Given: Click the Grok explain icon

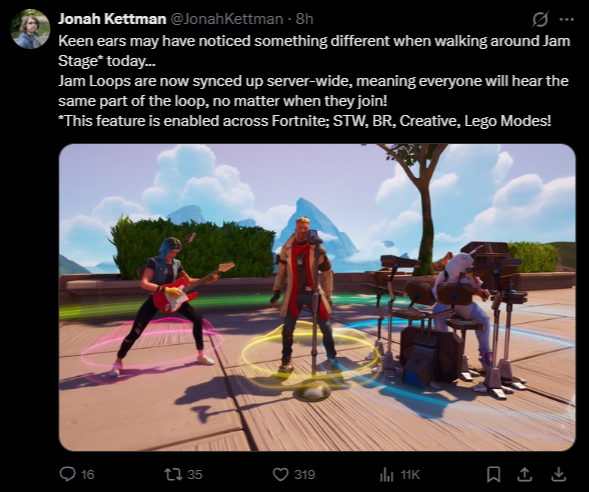Looking at the screenshot, I should point(541,19).
